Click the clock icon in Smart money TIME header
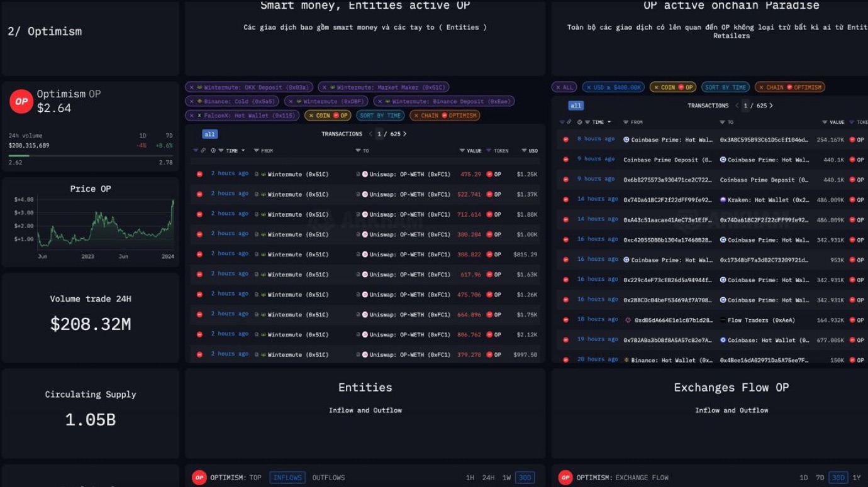 click(x=213, y=151)
